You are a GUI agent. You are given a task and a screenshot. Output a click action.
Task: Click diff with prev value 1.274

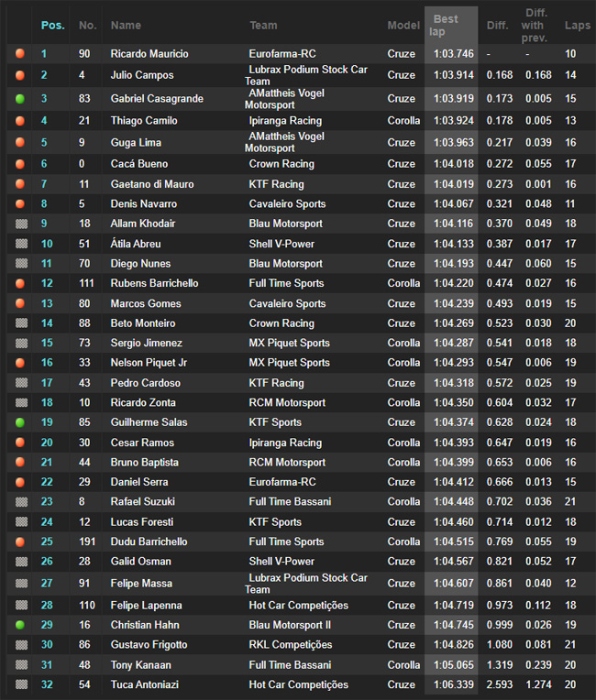538,684
